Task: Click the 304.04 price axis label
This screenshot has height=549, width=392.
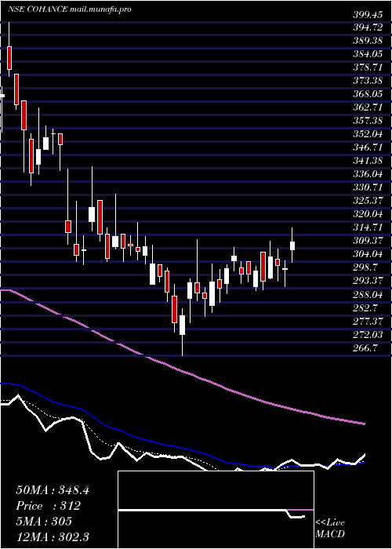Action: pyautogui.click(x=367, y=254)
